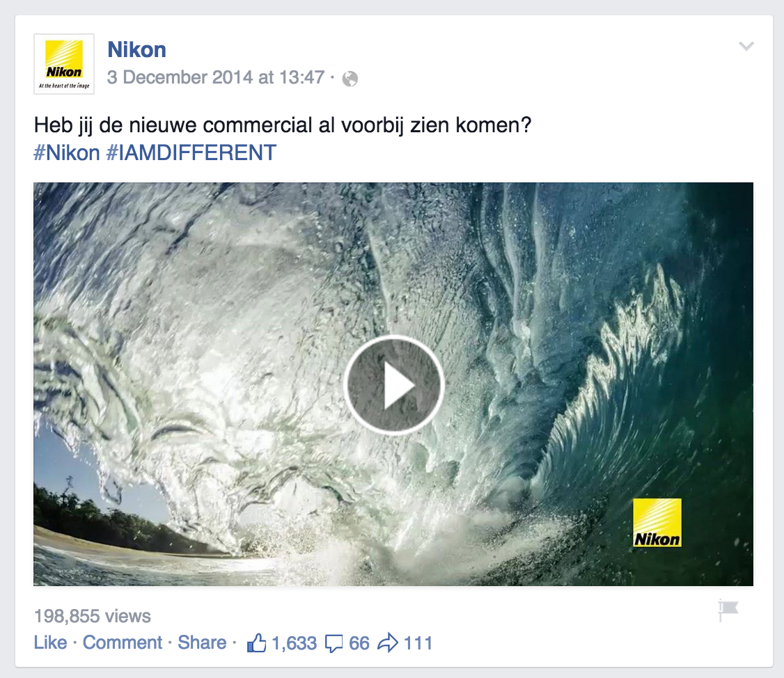This screenshot has width=784, height=678.
Task: Click the thumbs-up likes icon
Action: coord(256,642)
